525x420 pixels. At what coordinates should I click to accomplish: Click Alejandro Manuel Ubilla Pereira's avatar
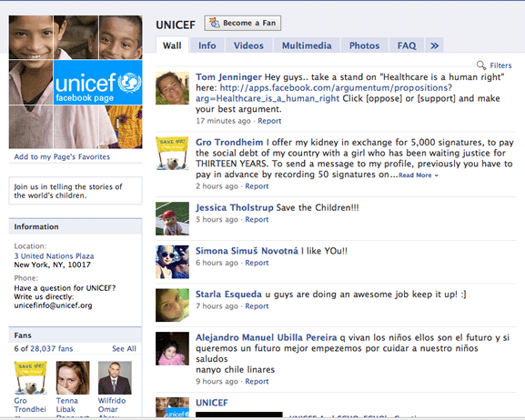click(x=172, y=348)
